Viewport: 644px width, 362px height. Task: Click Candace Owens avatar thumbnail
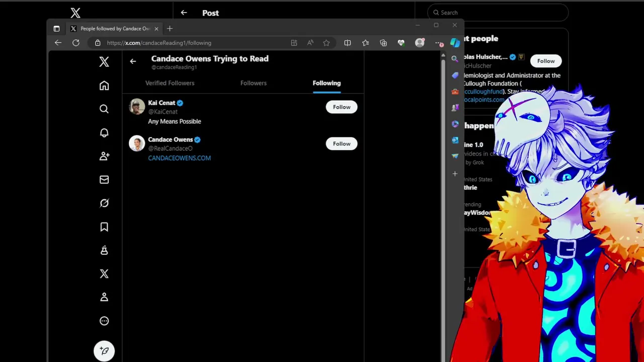click(x=137, y=144)
